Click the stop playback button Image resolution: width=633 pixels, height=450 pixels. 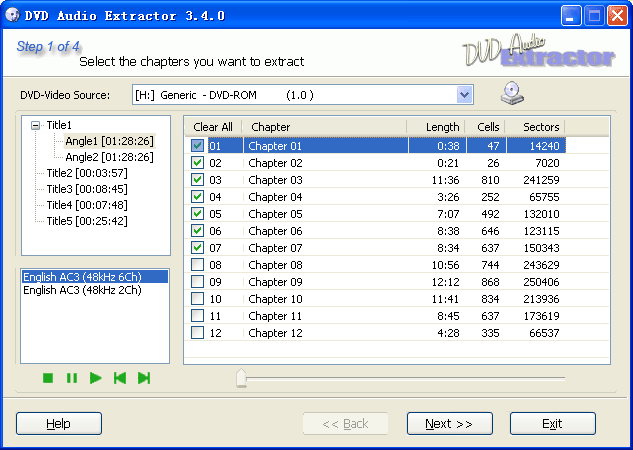tap(48, 378)
